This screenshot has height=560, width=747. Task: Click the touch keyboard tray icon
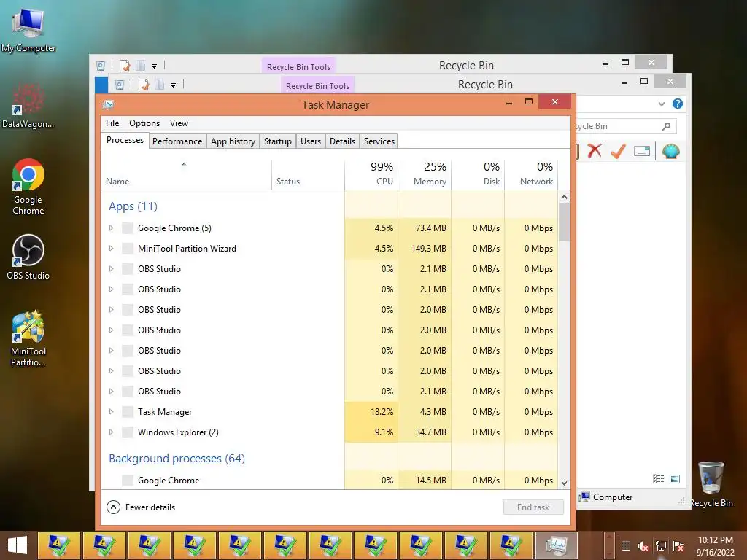pos(626,546)
